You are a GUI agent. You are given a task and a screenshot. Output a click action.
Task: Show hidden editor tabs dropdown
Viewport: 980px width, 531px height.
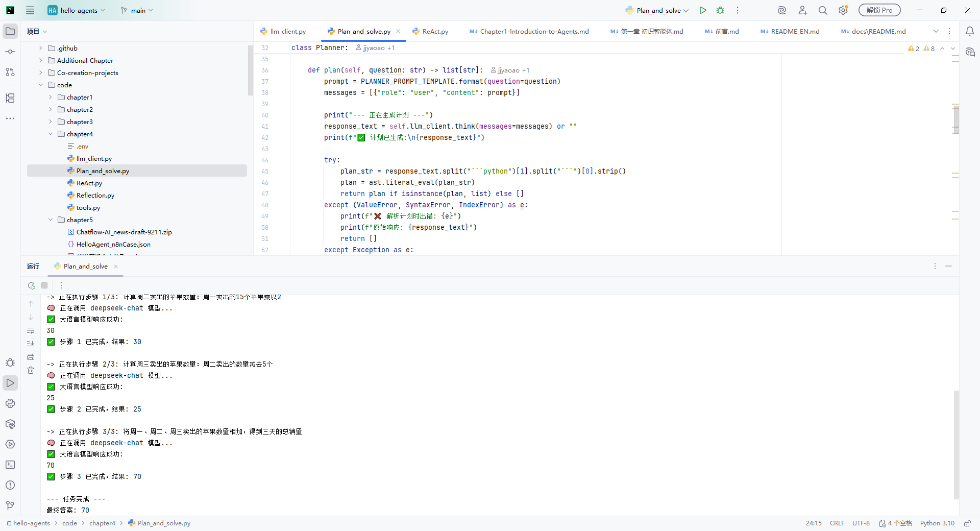click(x=936, y=31)
